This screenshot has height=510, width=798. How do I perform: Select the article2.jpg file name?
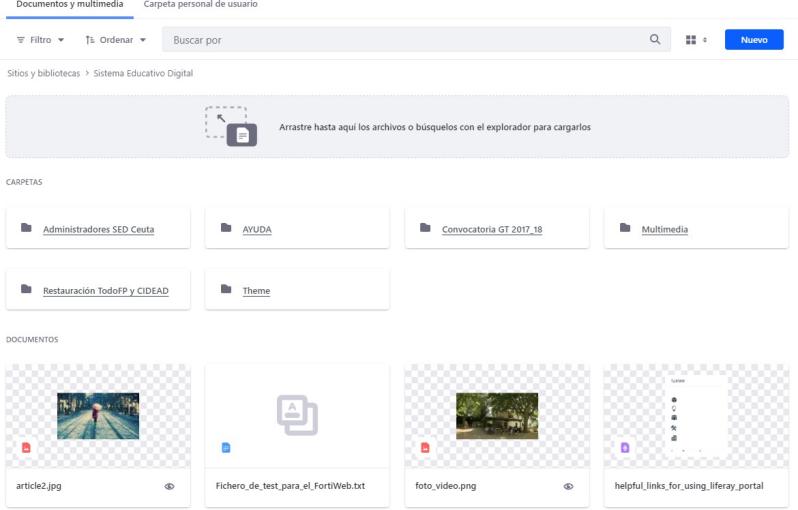[39, 486]
